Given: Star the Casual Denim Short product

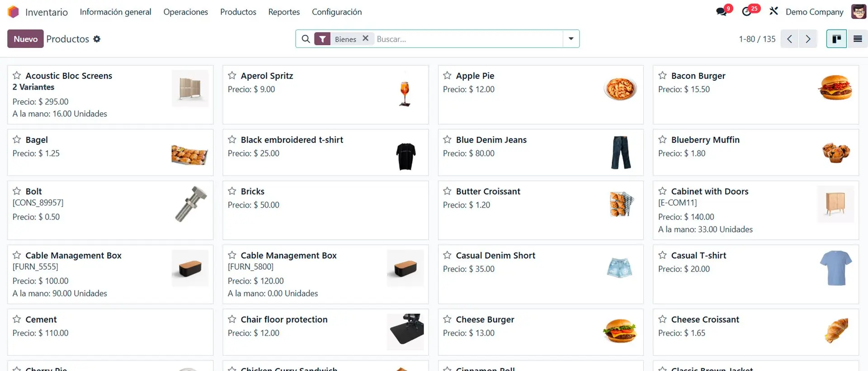Looking at the screenshot, I should (x=447, y=255).
